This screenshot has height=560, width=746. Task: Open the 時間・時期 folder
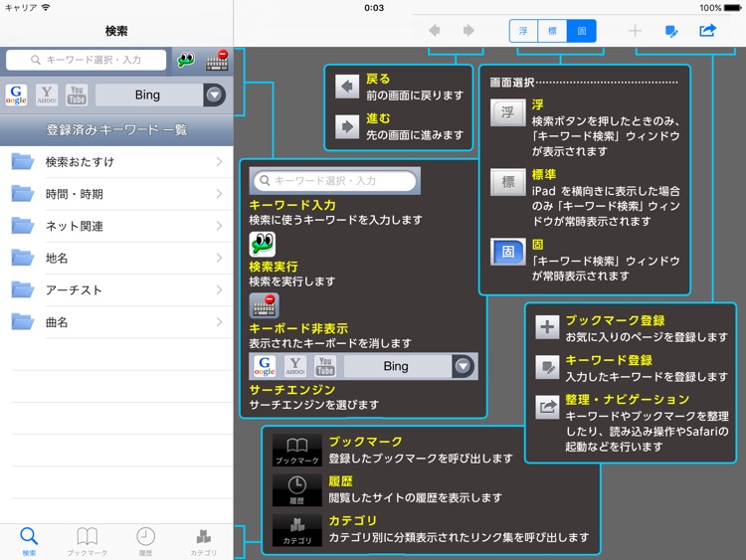[x=116, y=194]
